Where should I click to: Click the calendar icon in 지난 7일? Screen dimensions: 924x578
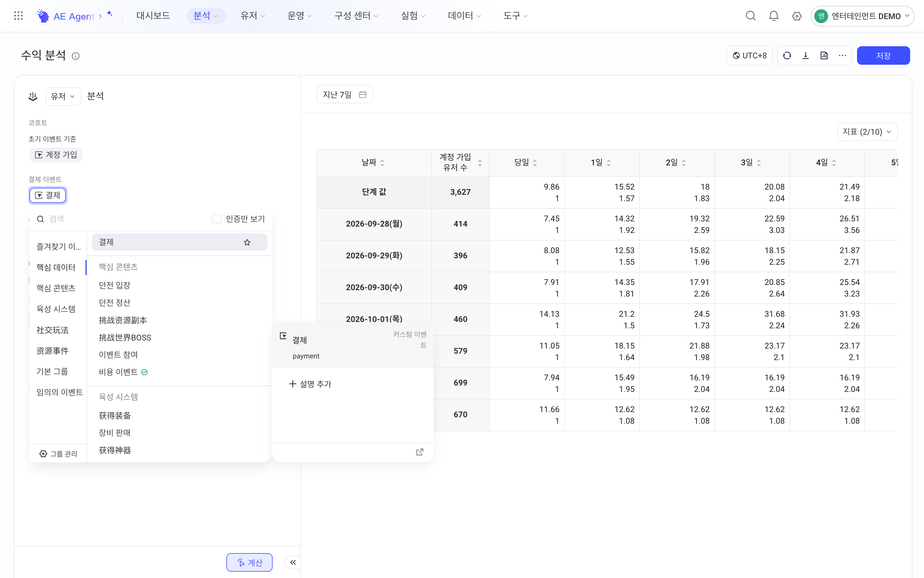(363, 95)
